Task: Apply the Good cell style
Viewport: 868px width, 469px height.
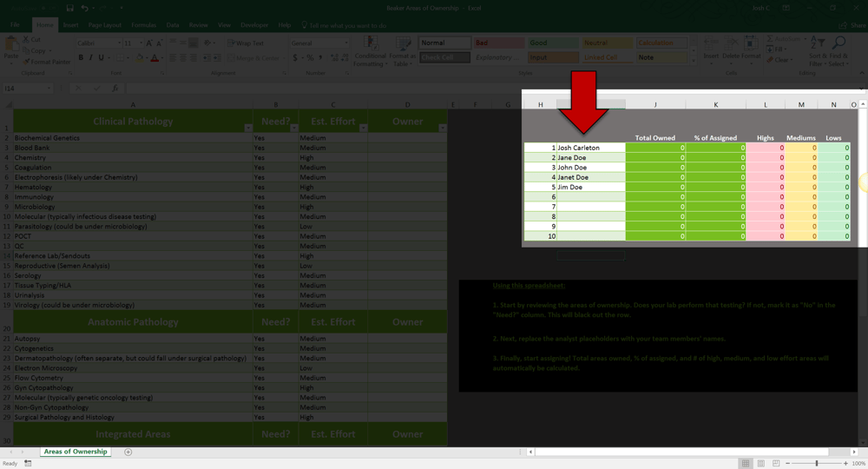Action: 552,43
